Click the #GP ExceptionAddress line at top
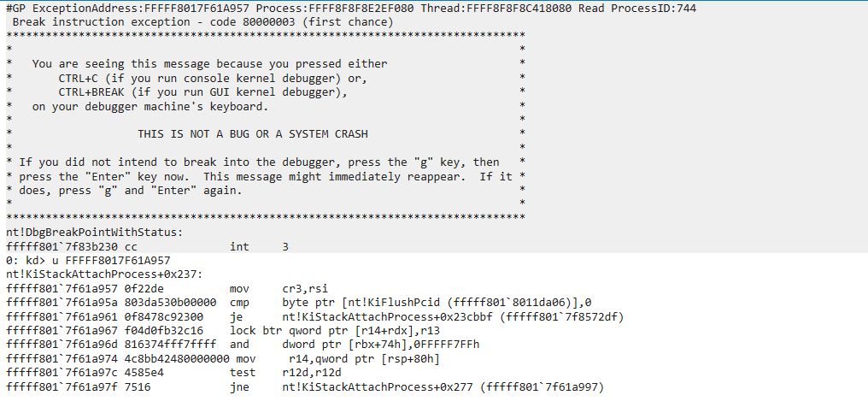The image size is (868, 401). click(x=351, y=9)
